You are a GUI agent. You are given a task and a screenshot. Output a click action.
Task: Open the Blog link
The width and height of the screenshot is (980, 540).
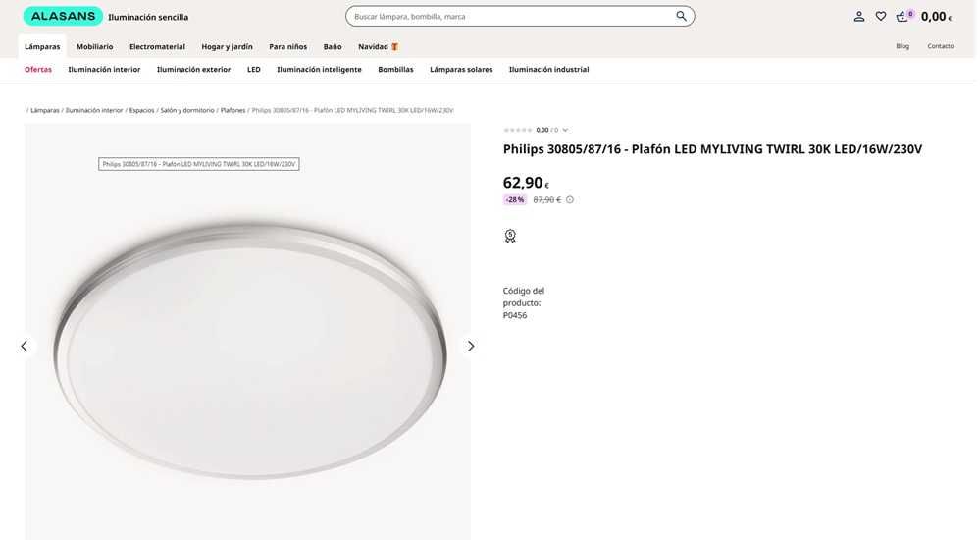pos(903,46)
